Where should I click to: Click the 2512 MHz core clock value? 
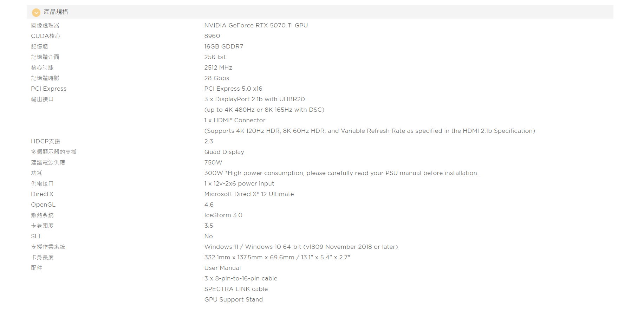(218, 67)
